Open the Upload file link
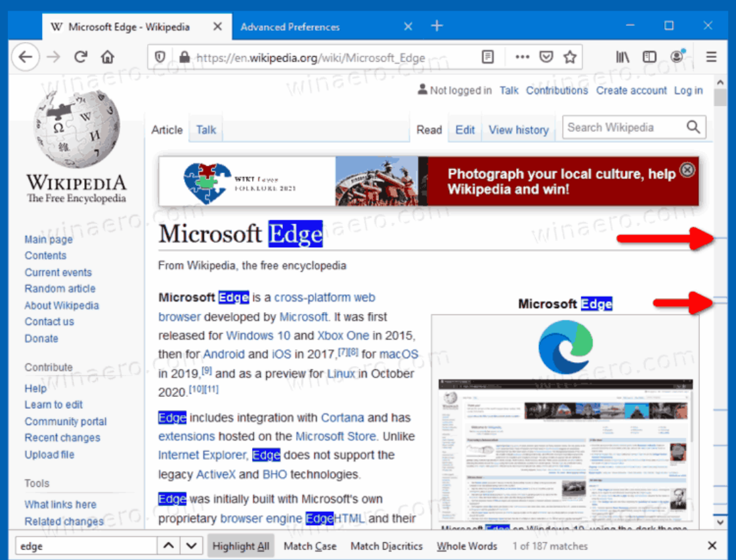This screenshot has width=736, height=560. pyautogui.click(x=49, y=454)
